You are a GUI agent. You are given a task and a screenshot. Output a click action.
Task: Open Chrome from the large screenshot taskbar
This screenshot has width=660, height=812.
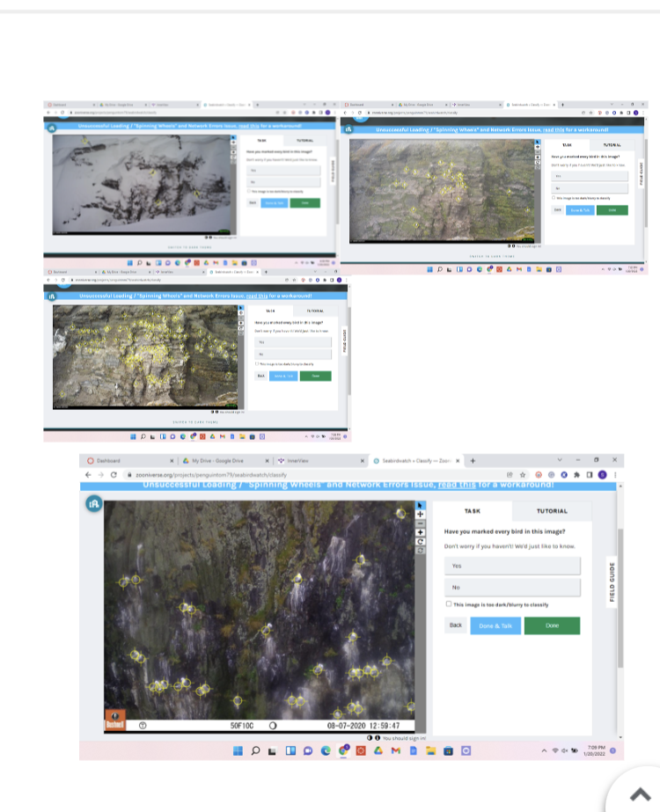click(343, 750)
